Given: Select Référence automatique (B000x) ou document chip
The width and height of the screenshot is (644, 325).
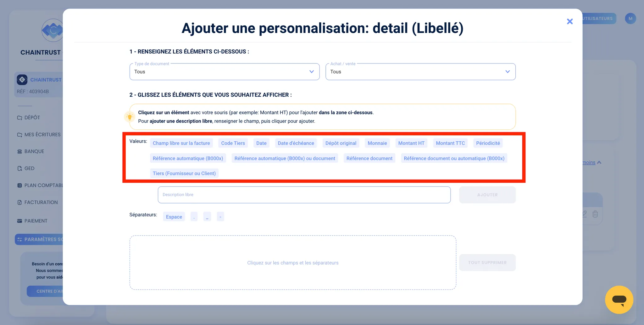Looking at the screenshot, I should (285, 158).
